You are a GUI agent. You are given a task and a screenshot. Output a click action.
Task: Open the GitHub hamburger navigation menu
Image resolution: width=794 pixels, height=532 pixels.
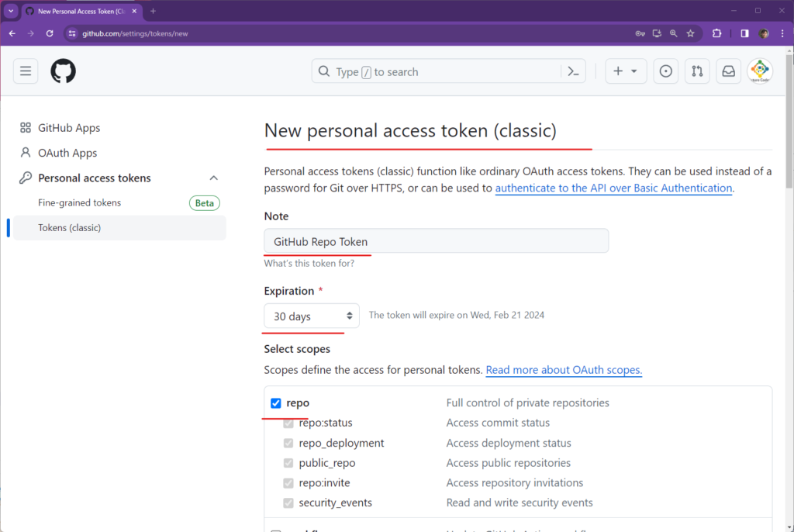click(26, 71)
